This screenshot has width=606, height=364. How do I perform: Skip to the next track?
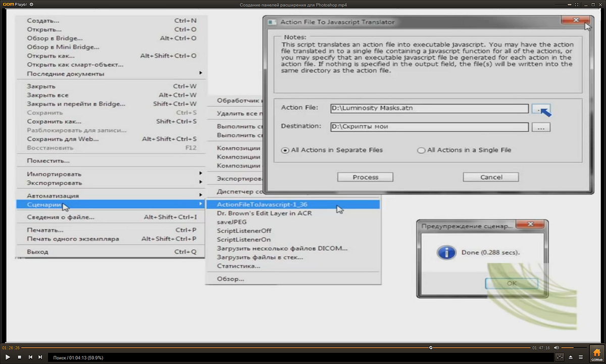(x=40, y=357)
